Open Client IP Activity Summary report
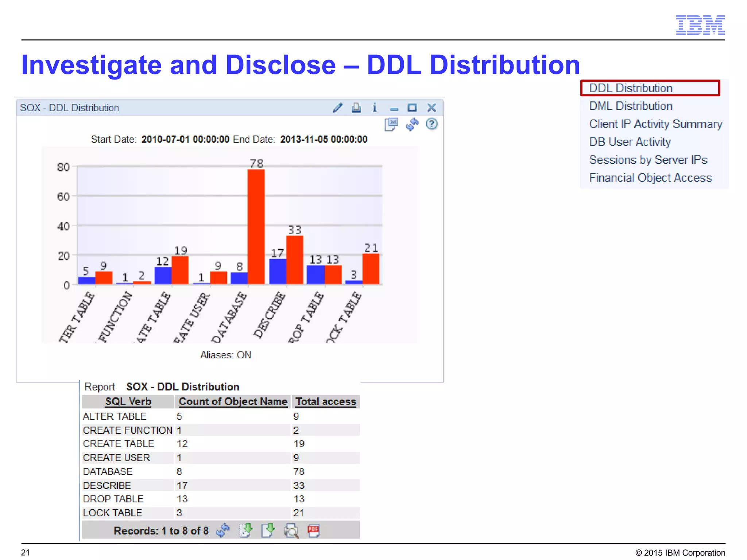747x560 pixels. click(655, 124)
